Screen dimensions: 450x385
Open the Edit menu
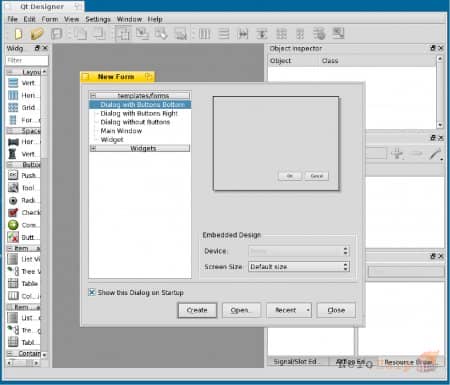pos(29,19)
